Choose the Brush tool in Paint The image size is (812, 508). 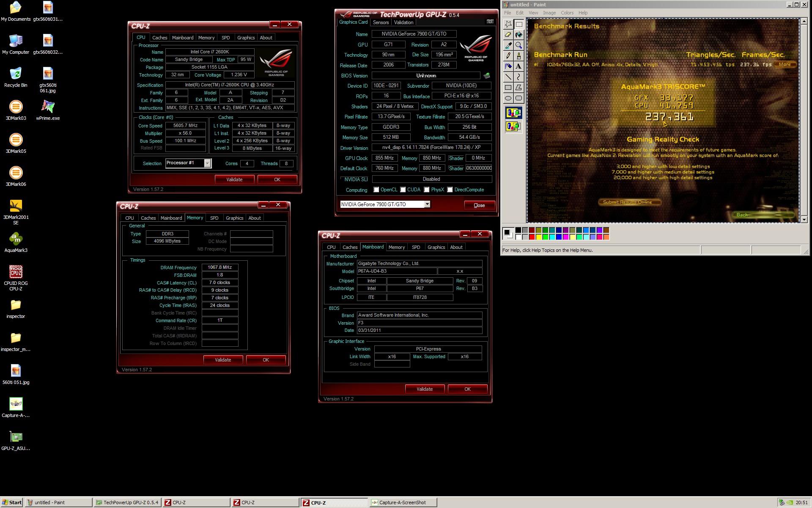518,56
